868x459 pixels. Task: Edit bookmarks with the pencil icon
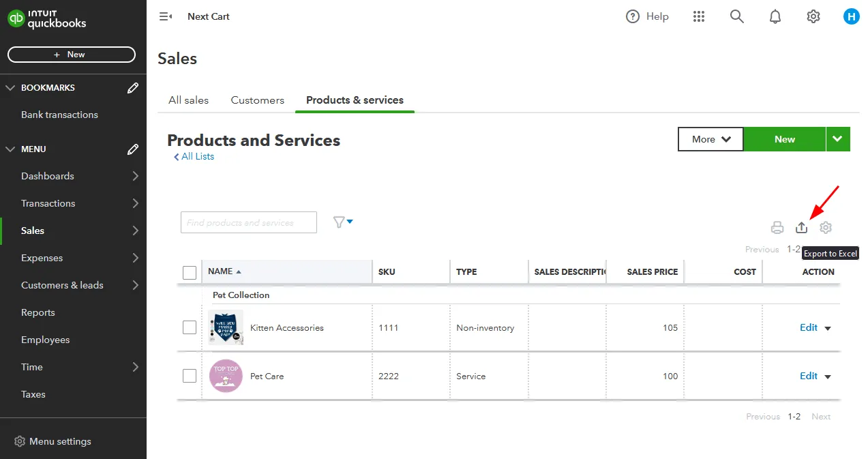click(133, 88)
